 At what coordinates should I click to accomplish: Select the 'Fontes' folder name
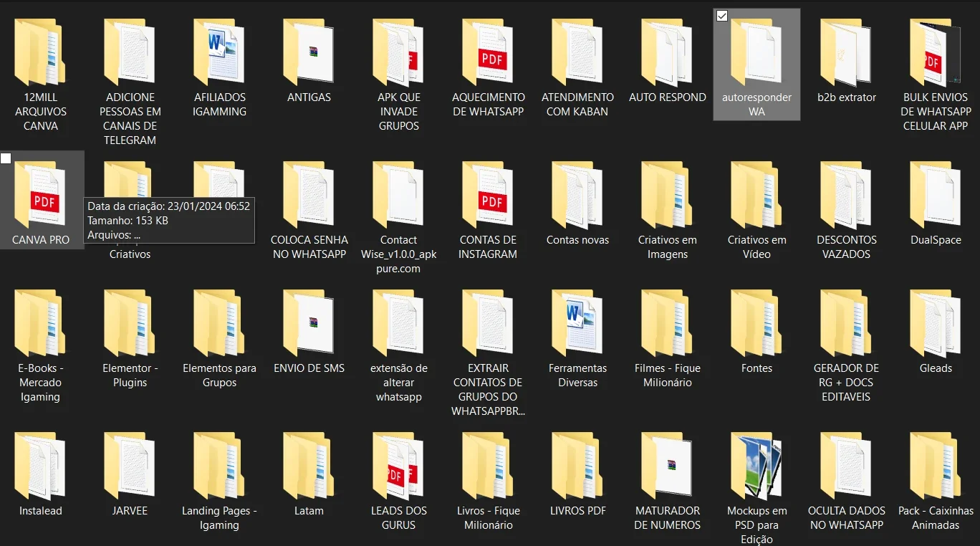(756, 368)
